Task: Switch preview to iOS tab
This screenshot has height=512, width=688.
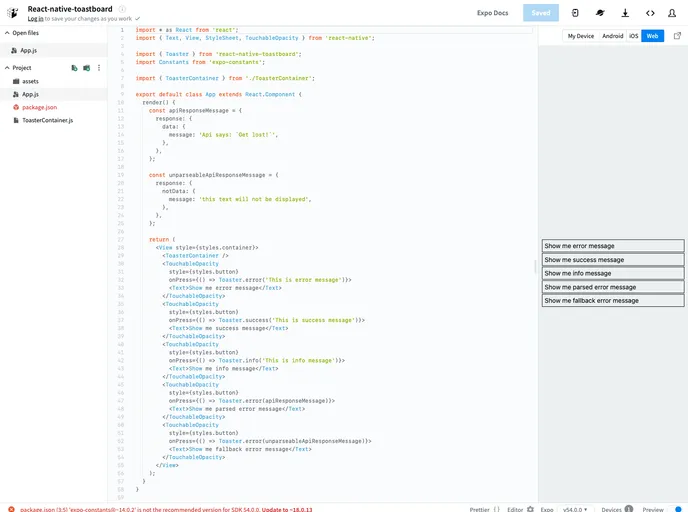Action: pyautogui.click(x=634, y=36)
